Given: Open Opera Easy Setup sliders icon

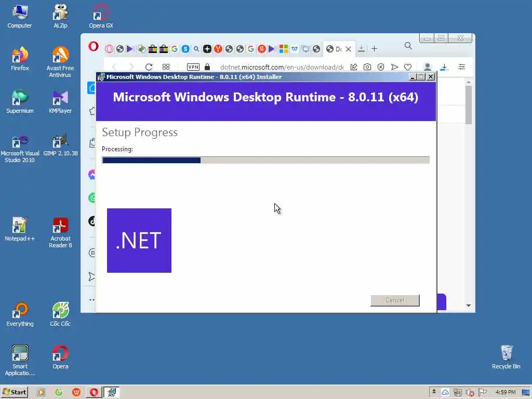Looking at the screenshot, I should [462, 67].
